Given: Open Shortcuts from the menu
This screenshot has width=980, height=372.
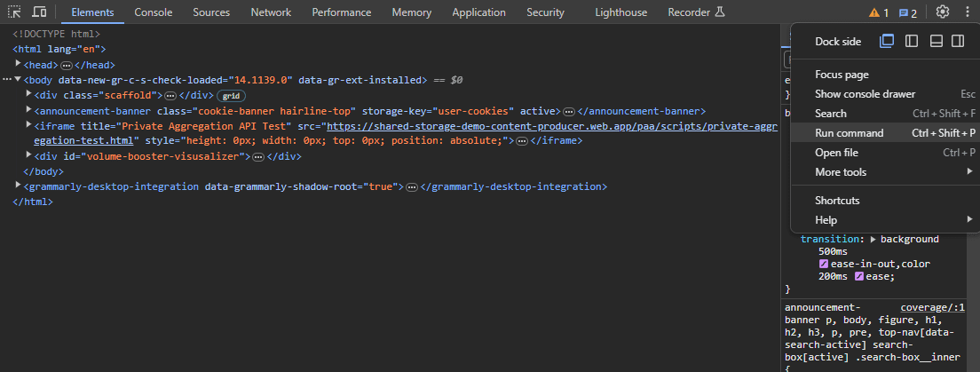Looking at the screenshot, I should [886, 201].
